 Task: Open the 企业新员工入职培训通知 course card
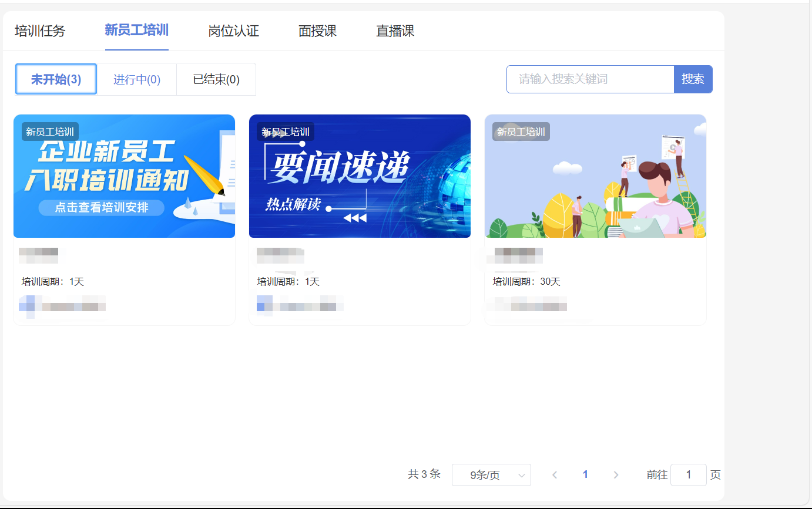[124, 176]
